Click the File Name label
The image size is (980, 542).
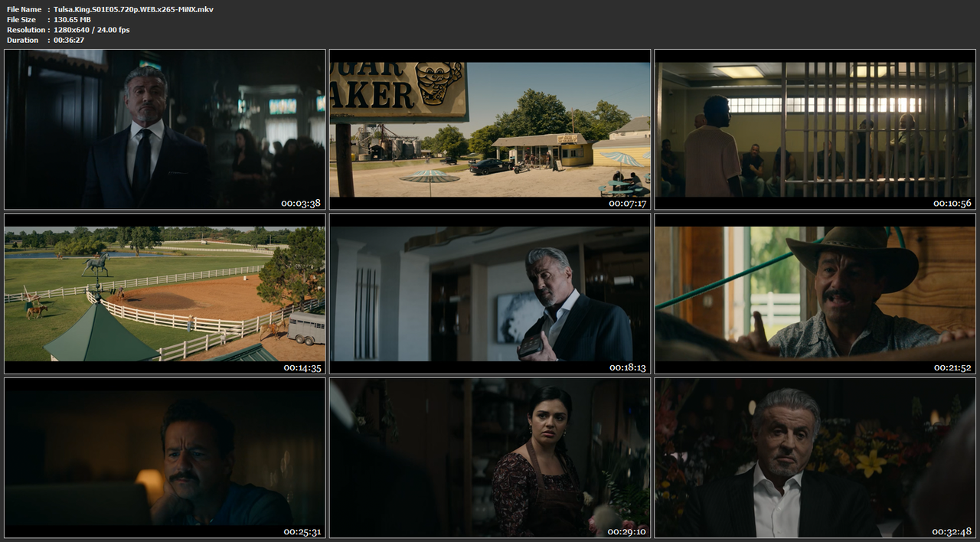(24, 9)
